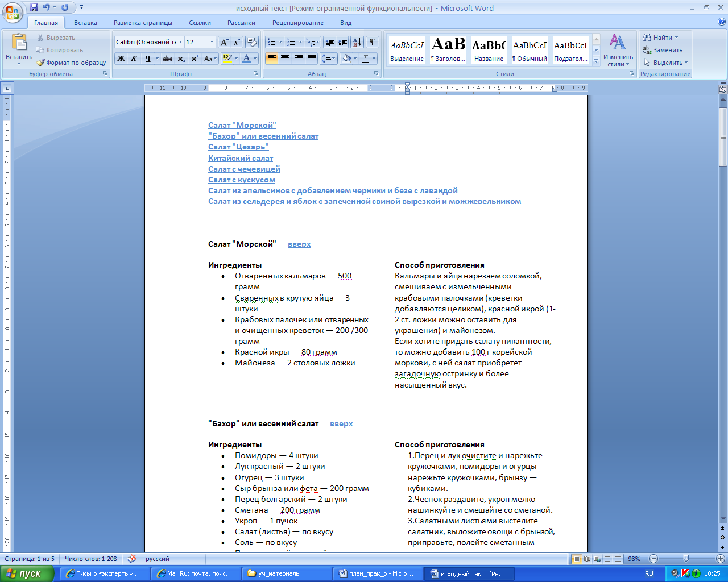Expand Find (Найти) dropdown
Screen dimensions: 728x582
[x=677, y=38]
